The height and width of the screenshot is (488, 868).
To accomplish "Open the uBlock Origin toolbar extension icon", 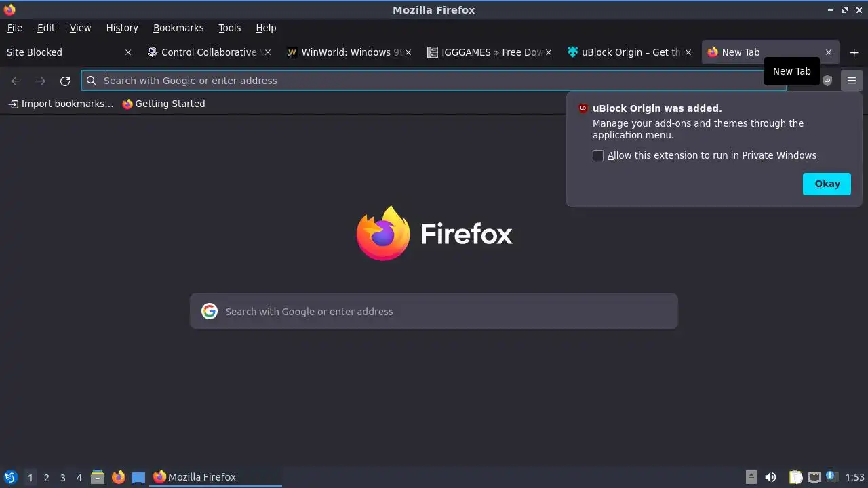I will [827, 81].
